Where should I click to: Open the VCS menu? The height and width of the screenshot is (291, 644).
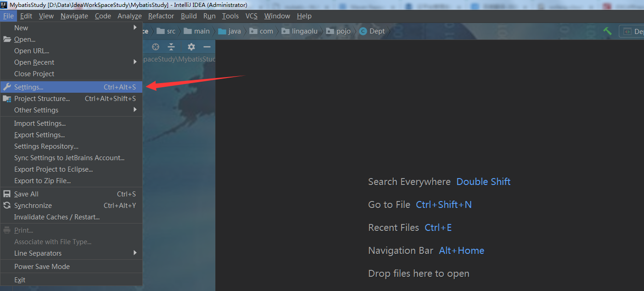pyautogui.click(x=252, y=16)
